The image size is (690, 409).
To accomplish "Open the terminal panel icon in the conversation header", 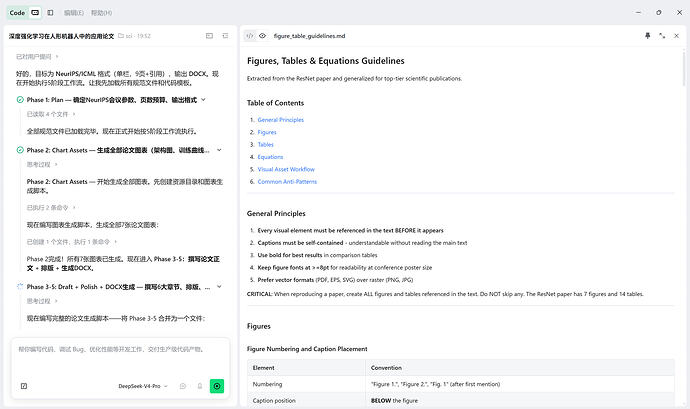I will (209, 36).
